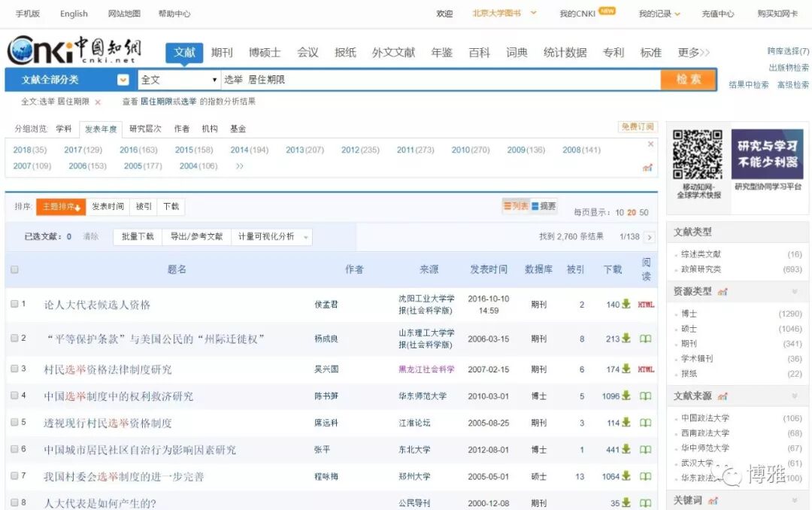Screen dimensions: 812x510
Task: Click the chart icon next to 资源类型
Action: coord(723,292)
